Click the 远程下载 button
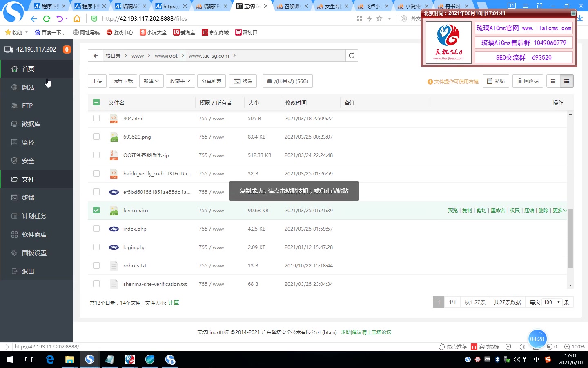Screen dimensions: 588x368 coord(123,81)
